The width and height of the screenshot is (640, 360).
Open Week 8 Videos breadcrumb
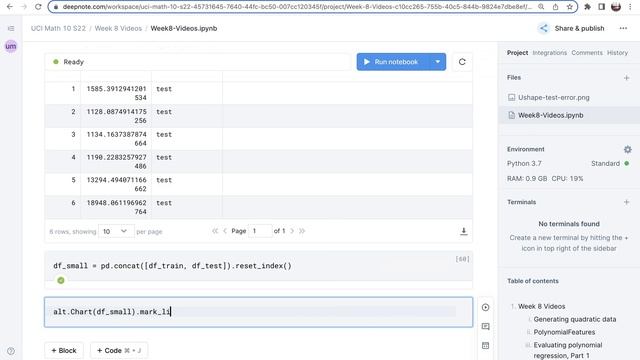pos(118,28)
